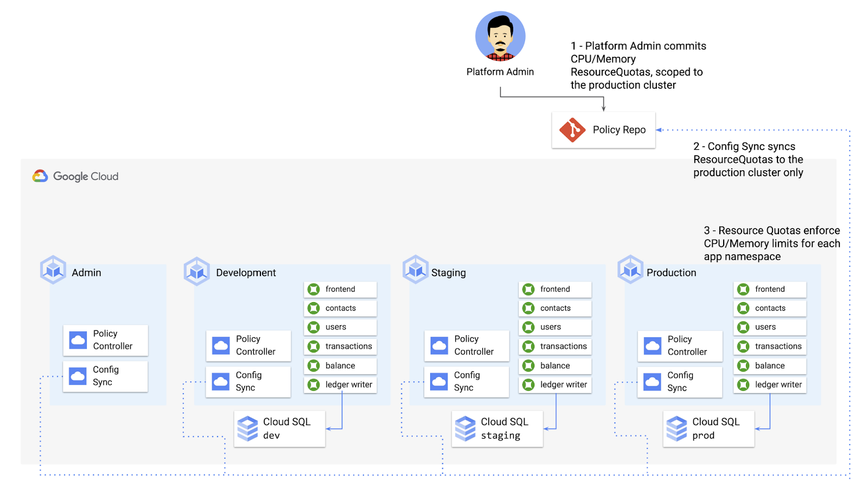Click the Production ledger writer green icon
Screen dimensions: 868x488
pyautogui.click(x=743, y=385)
